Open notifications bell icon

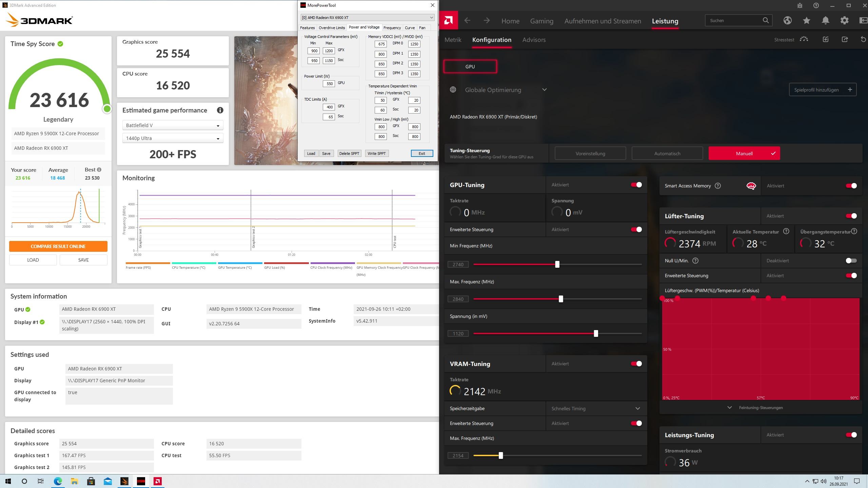[x=826, y=20]
